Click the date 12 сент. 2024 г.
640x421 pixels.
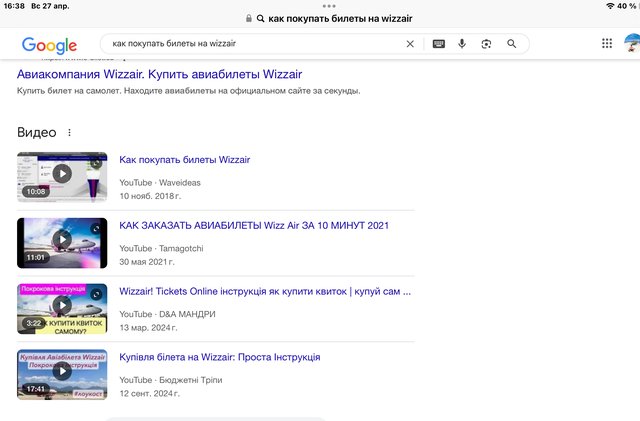[149, 393]
